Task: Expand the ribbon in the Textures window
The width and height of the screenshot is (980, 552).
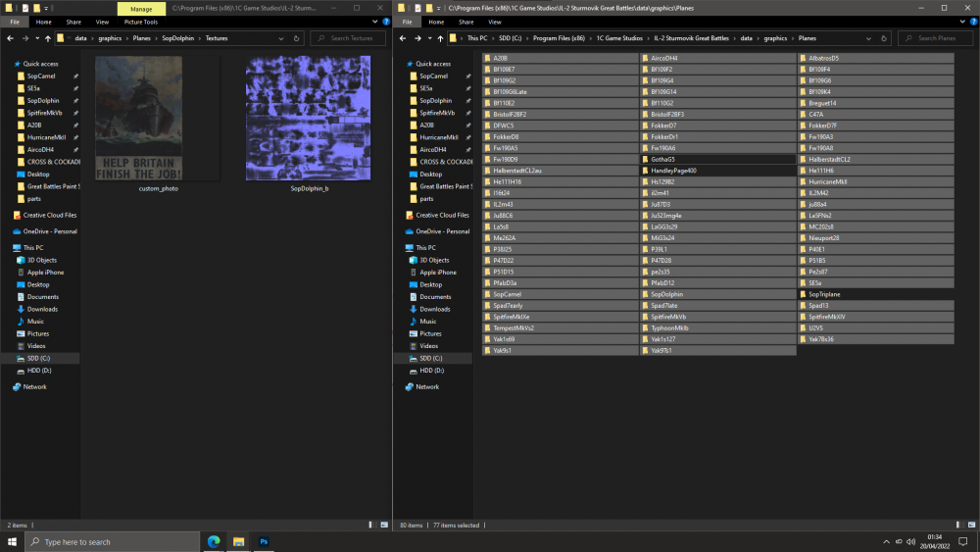Action: (x=373, y=22)
